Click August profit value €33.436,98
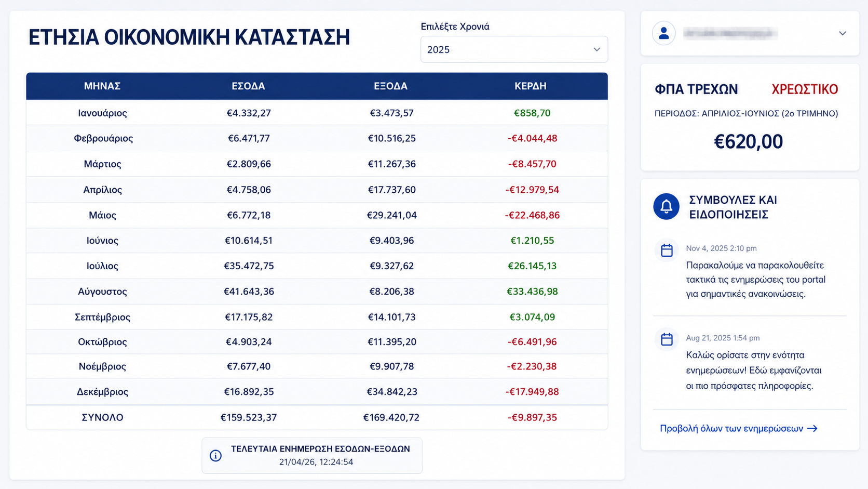The image size is (868, 489). (532, 292)
